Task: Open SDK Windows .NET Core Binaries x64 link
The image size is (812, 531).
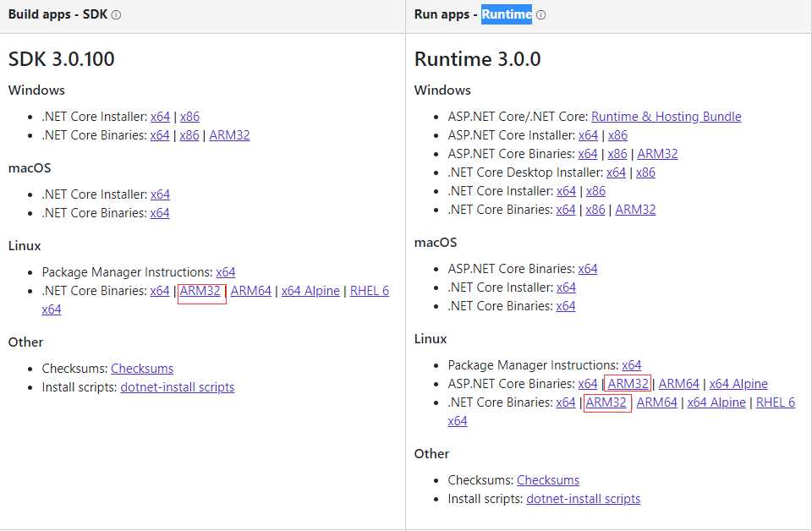Action: point(160,135)
